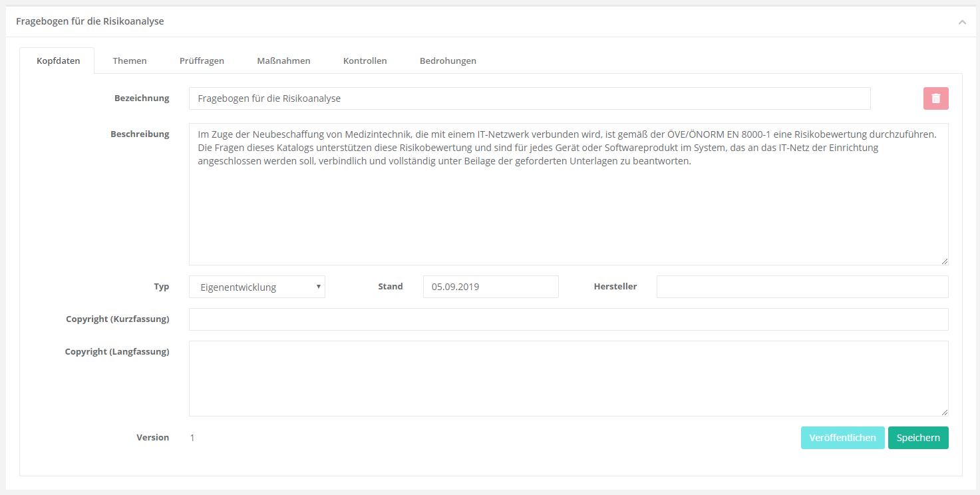Open the Typ dropdown showing Eigenentwicklung

point(257,287)
